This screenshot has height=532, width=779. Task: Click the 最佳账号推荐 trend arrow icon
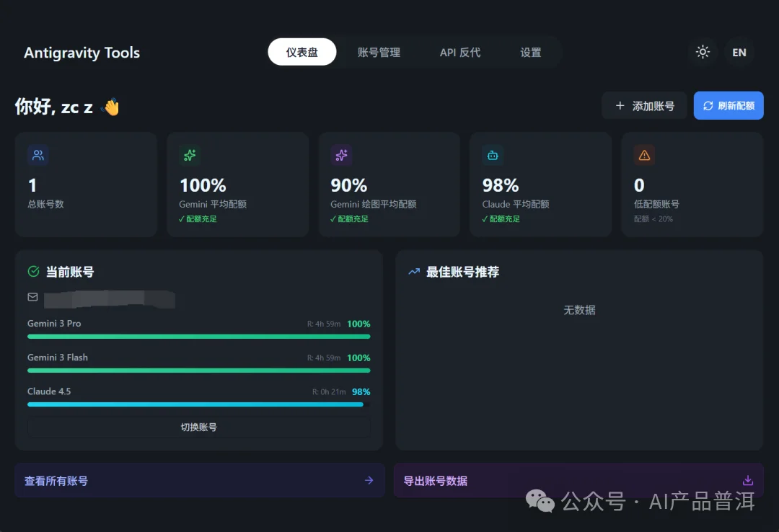point(413,272)
